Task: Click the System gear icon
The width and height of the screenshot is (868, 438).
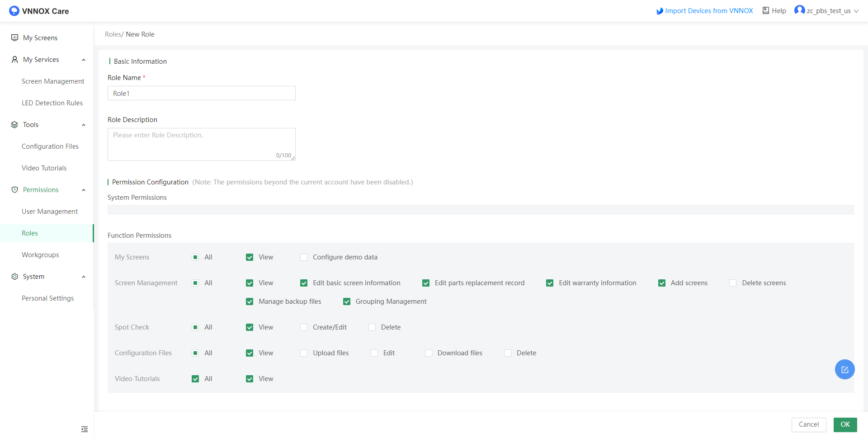Action: point(14,277)
